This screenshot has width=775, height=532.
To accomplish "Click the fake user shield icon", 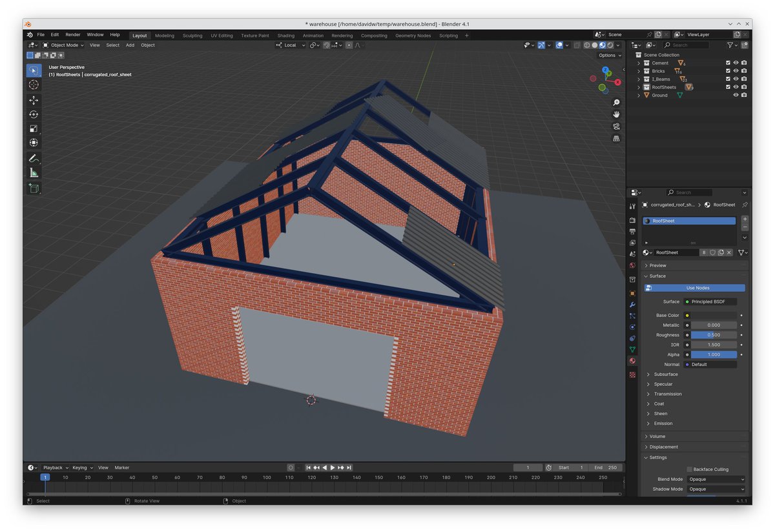I will click(x=712, y=252).
